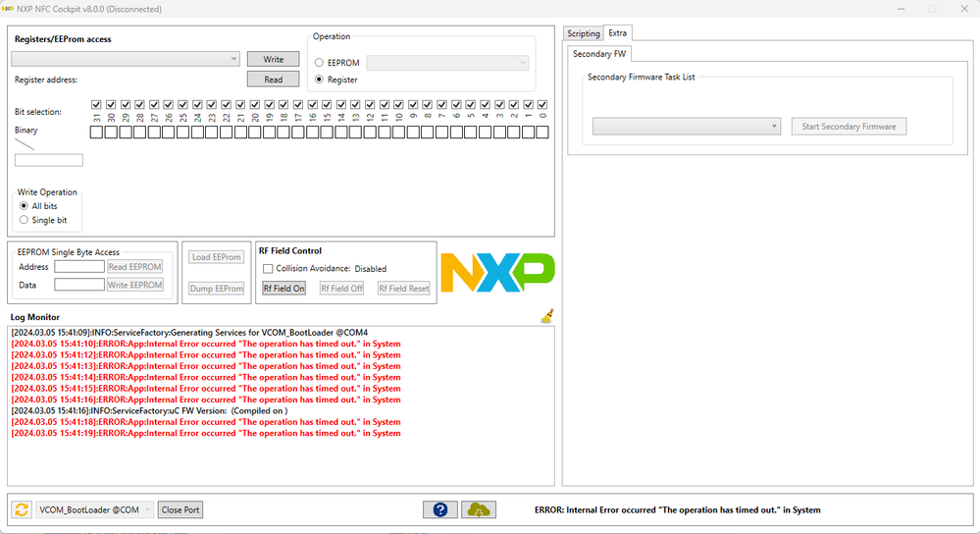Click the Read EEPROM button

135,267
